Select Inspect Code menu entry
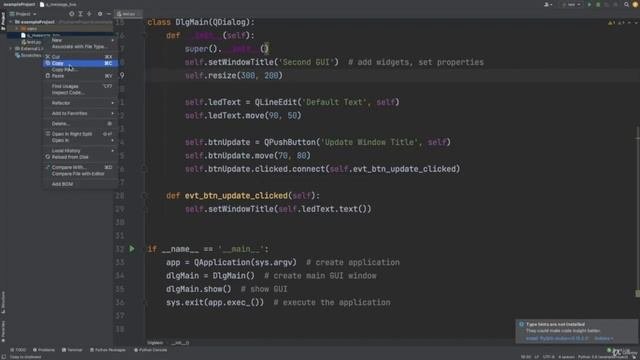640x360 pixels. (x=80, y=93)
